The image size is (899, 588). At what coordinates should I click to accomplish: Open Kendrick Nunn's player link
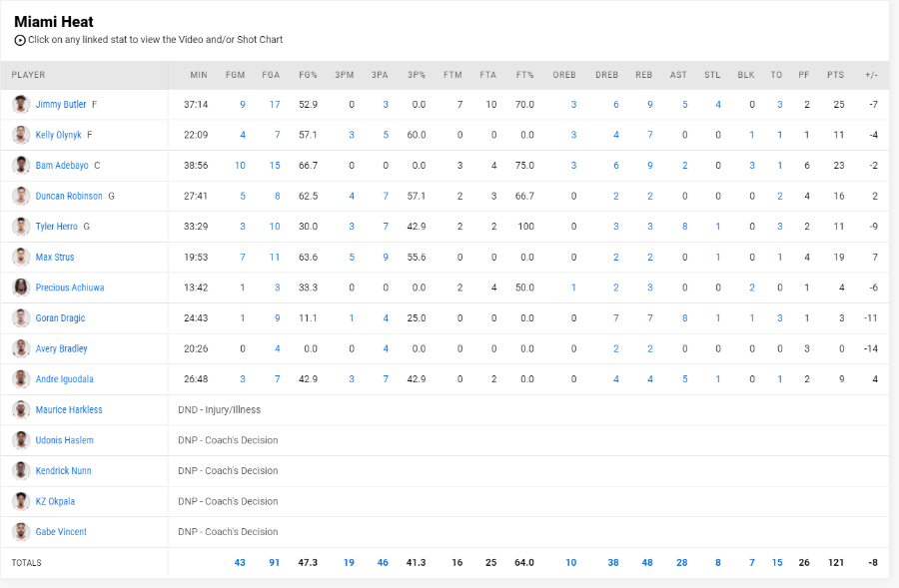(63, 470)
